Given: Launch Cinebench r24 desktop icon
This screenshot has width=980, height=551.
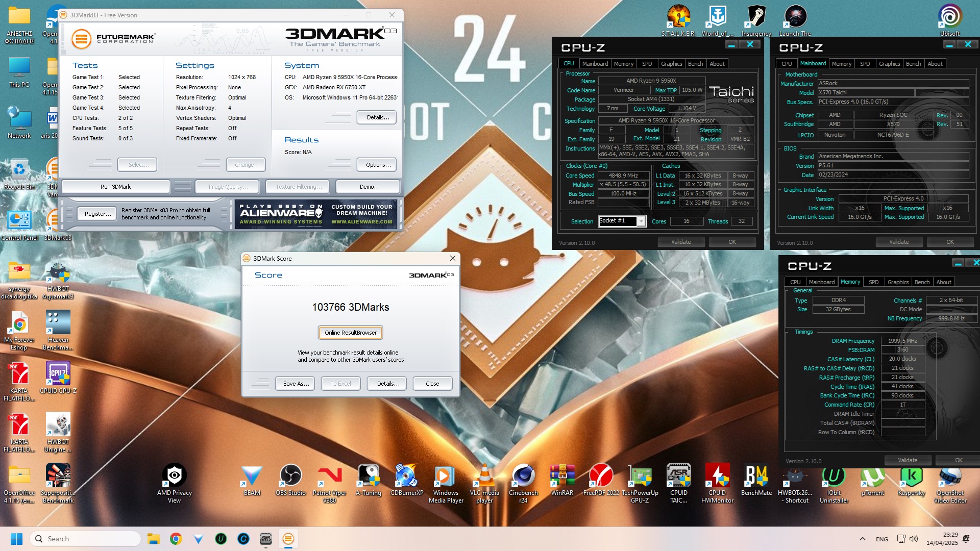Looking at the screenshot, I should pyautogui.click(x=523, y=484).
